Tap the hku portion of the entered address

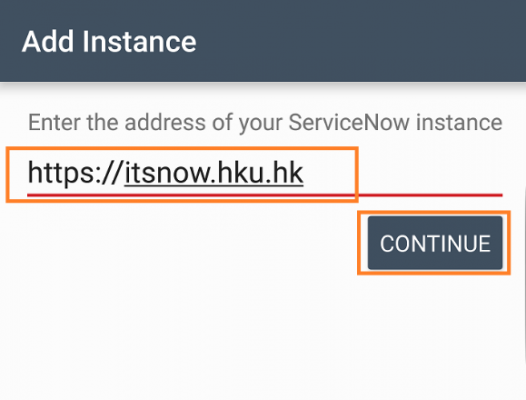click(x=240, y=173)
